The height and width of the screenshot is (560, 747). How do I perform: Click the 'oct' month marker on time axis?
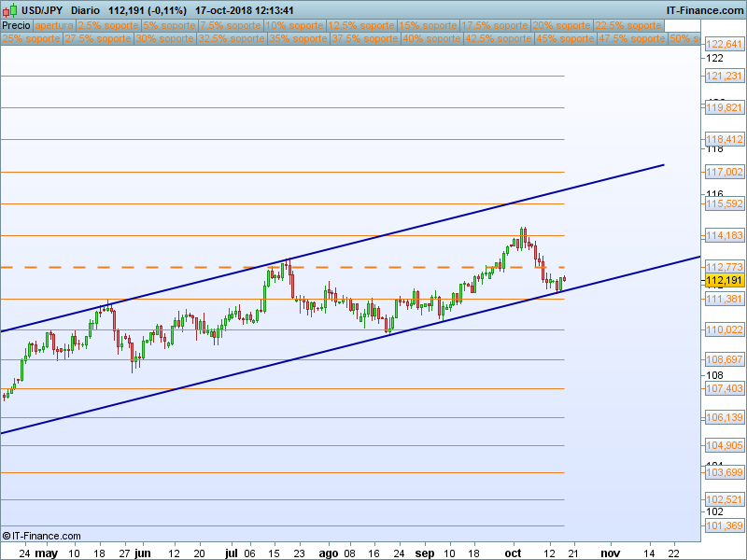[513, 553]
